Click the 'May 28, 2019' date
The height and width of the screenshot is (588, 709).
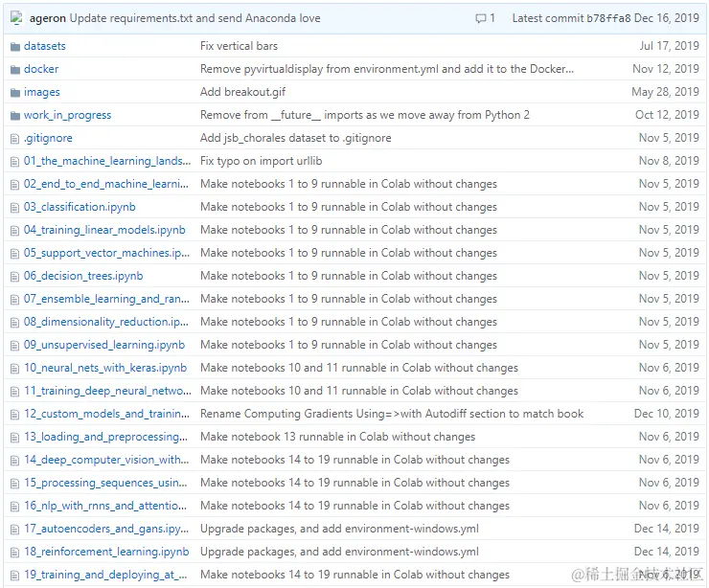(666, 92)
